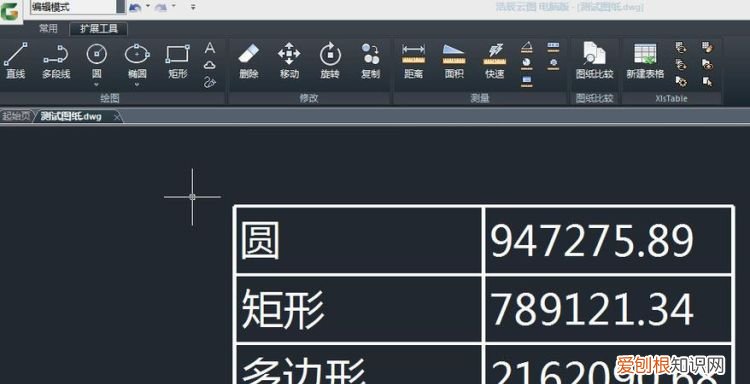Viewport: 750px width, 384px height.
Task: Click the 圆 table cell
Action: (x=358, y=241)
